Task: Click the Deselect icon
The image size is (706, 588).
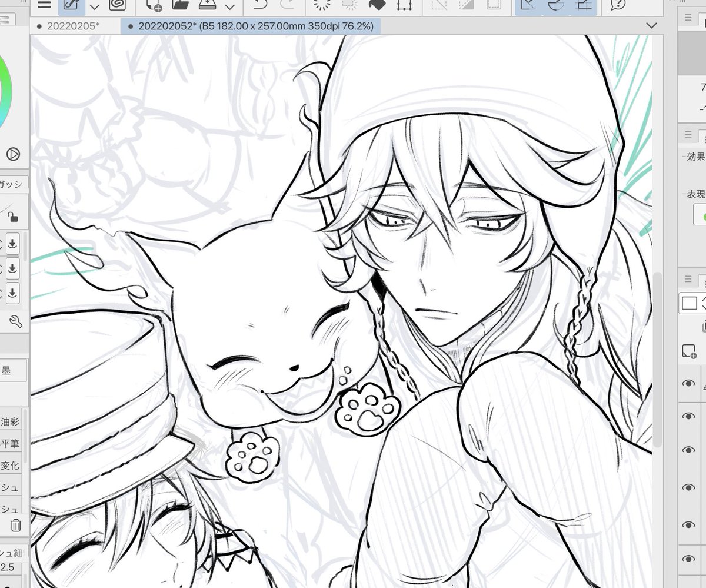Action: coord(439,5)
